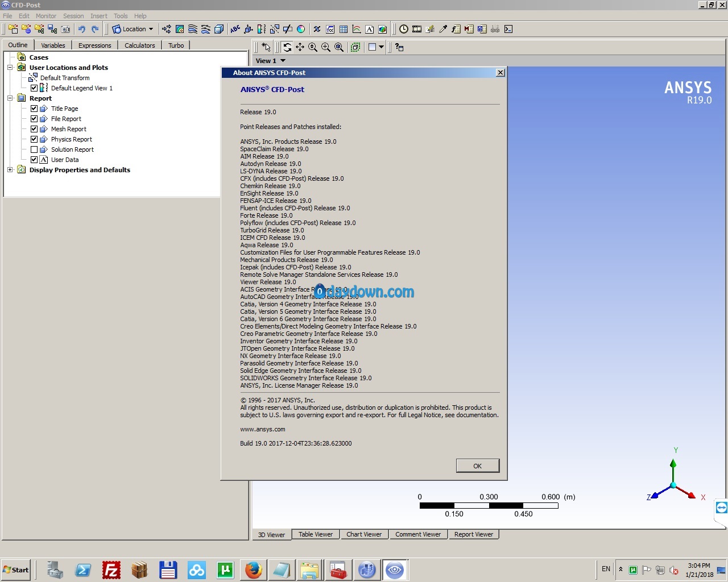Select the Physics Report tree item
This screenshot has height=582, width=728.
[x=71, y=139]
